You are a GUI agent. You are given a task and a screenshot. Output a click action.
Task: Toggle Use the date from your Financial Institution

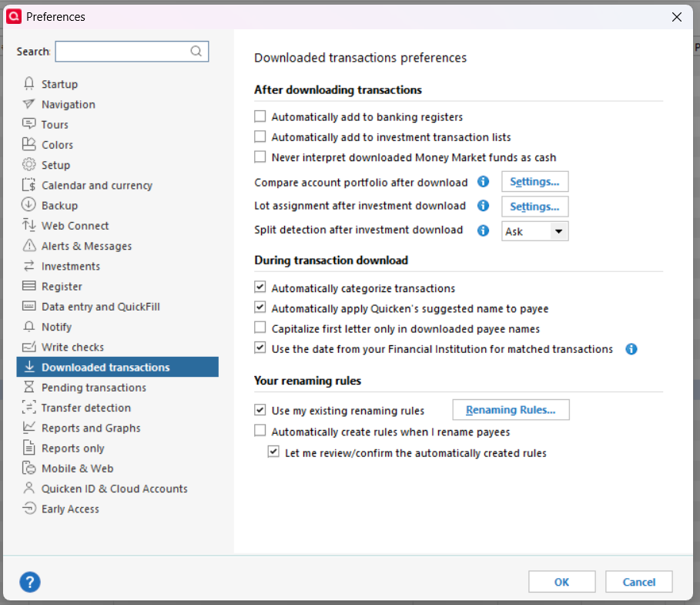260,348
